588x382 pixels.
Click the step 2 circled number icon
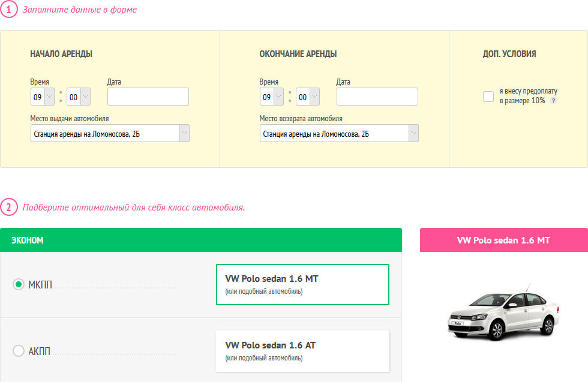point(8,207)
